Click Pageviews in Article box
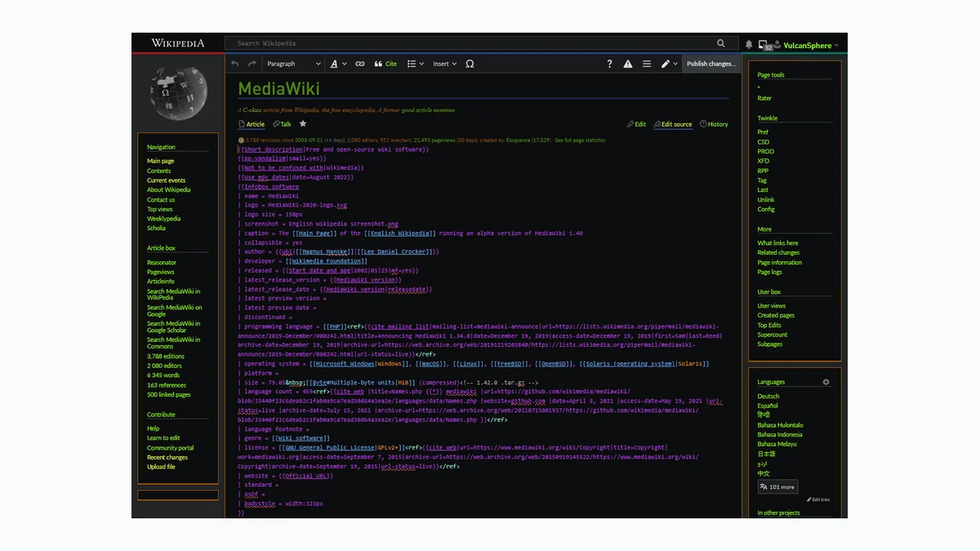 (x=161, y=272)
